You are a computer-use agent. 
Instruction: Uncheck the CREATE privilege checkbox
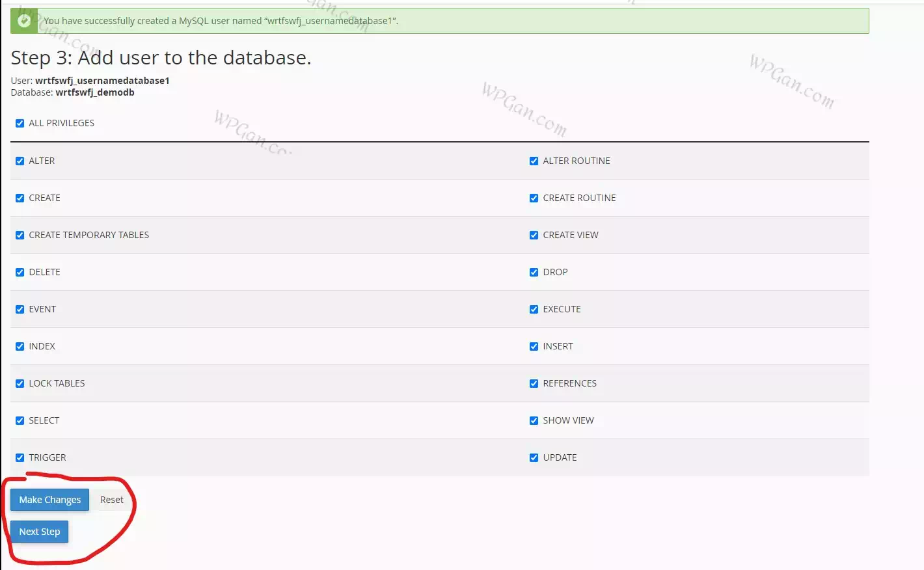tap(20, 198)
